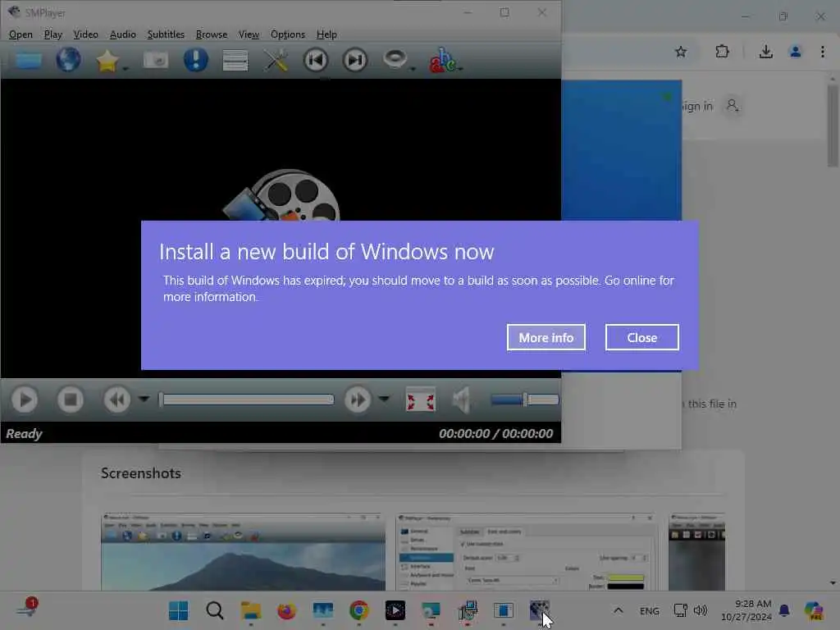Click the subtitle track abc icon
Image resolution: width=840 pixels, height=630 pixels.
(x=442, y=60)
